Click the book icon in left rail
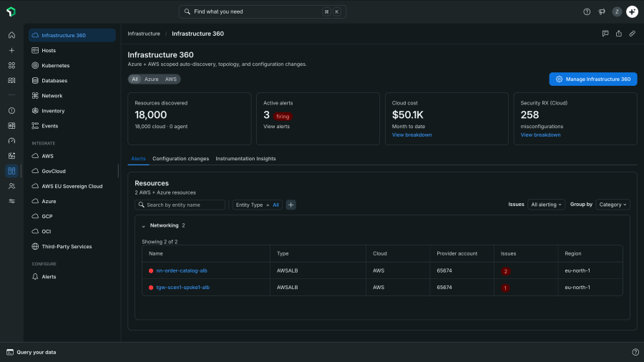Viewport: 644px width, 362px height. point(11,80)
